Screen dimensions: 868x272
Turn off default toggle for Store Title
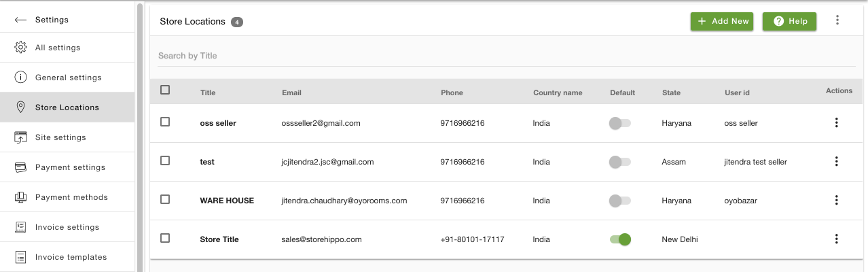(620, 239)
